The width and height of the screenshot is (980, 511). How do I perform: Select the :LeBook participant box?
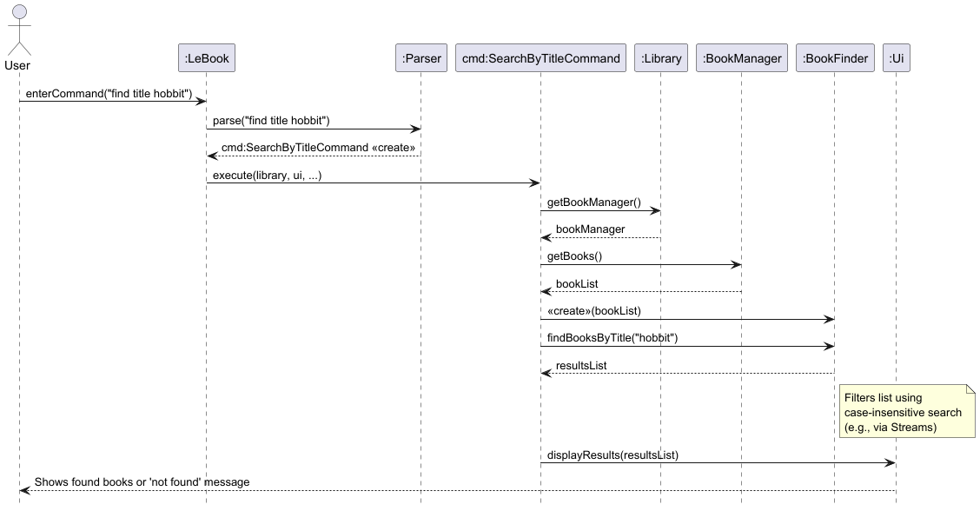click(x=207, y=58)
